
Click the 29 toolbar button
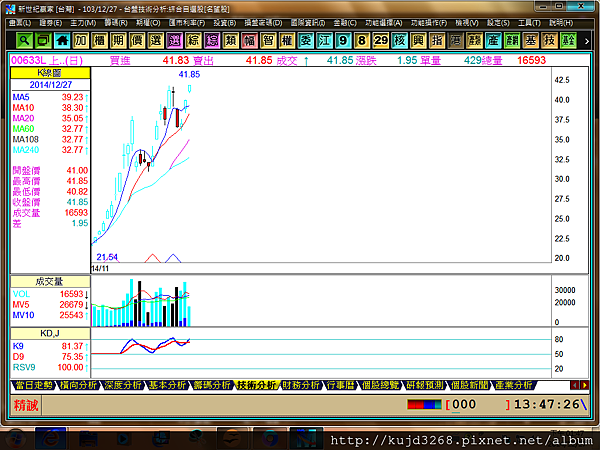click(380, 40)
